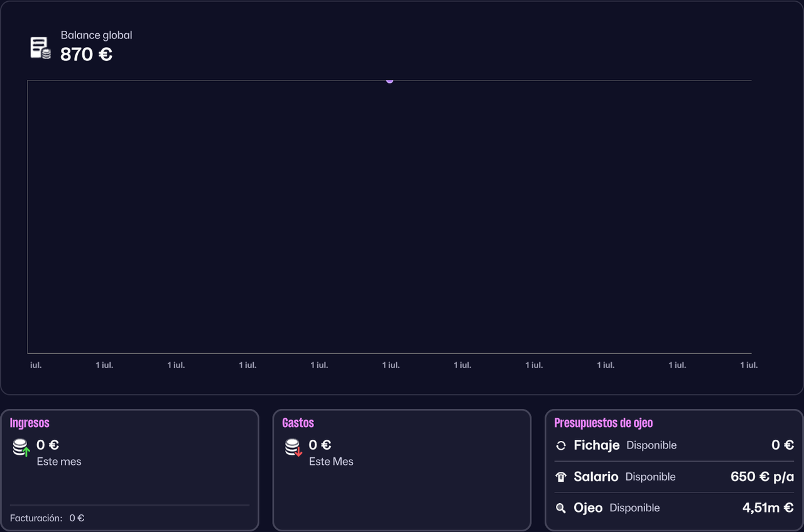
Task: Click the Facturación label in Ingresos
Action: point(36,518)
